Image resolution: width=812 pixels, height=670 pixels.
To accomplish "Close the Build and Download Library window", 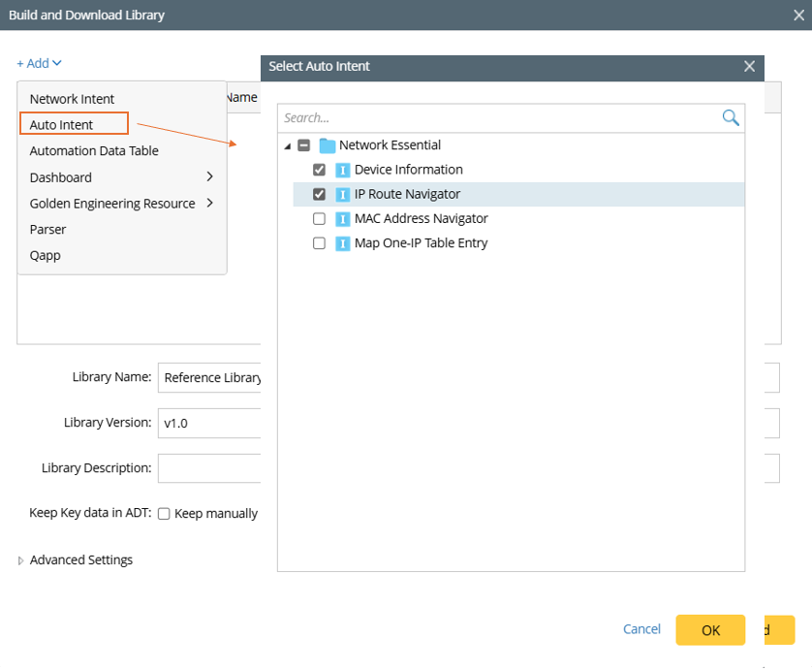I will pos(799,15).
